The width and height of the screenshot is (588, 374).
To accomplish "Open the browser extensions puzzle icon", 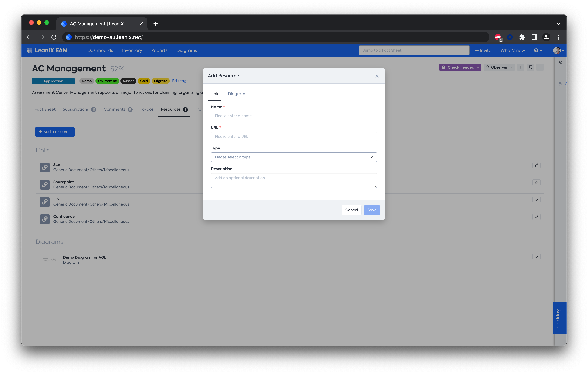I will (522, 37).
